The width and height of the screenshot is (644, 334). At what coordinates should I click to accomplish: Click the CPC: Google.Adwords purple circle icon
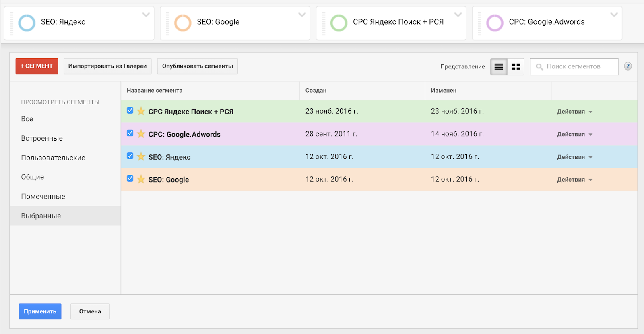pos(495,23)
